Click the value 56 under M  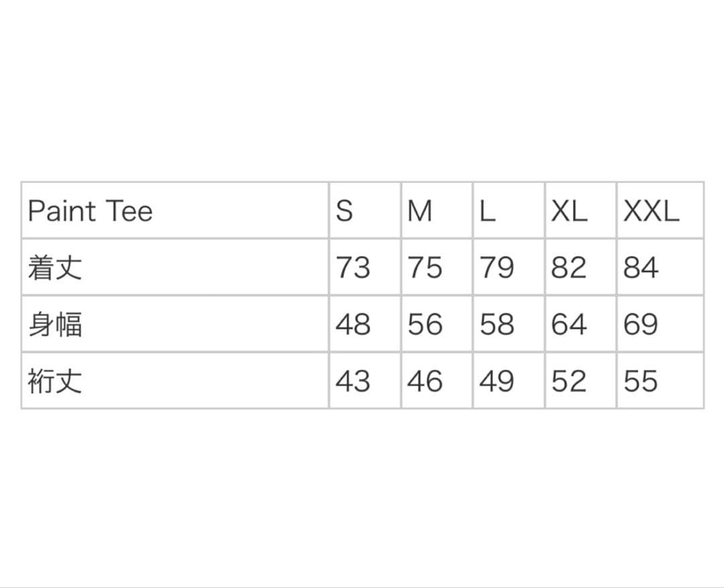425,324
